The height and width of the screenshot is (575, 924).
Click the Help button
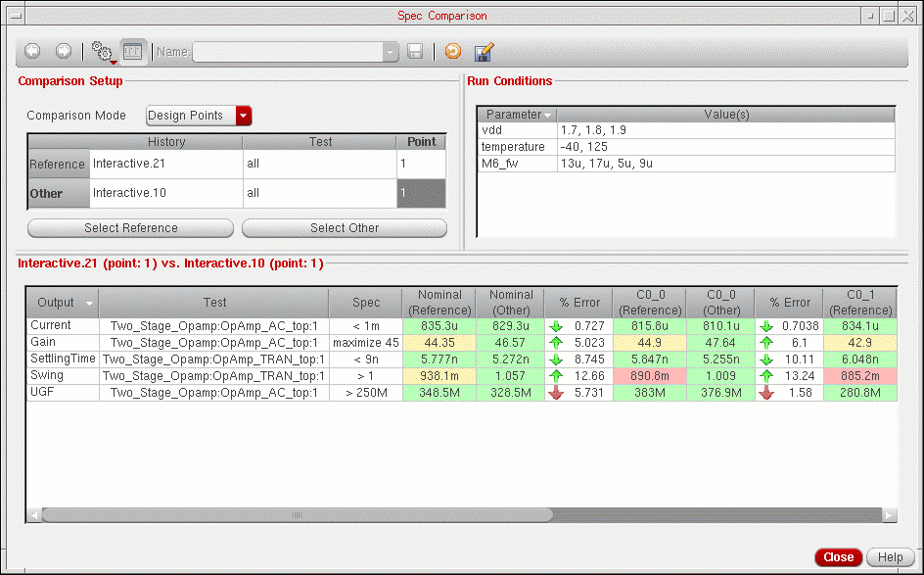pos(890,557)
